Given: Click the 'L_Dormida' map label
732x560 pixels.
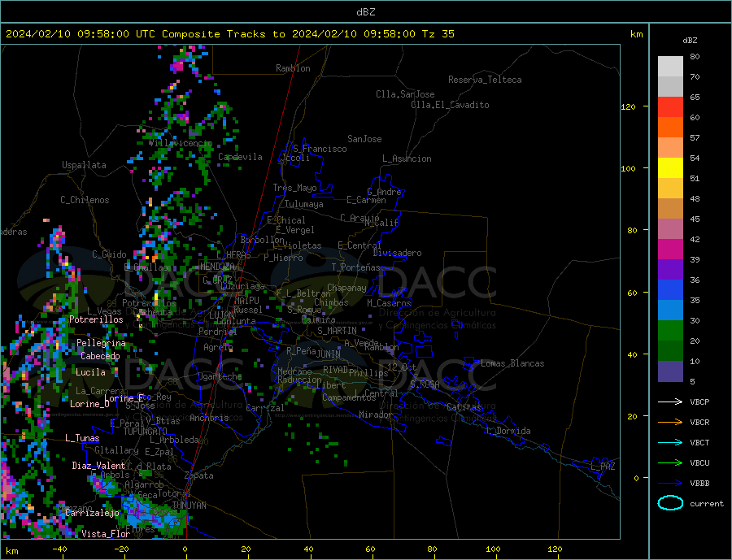Looking at the screenshot, I should (509, 431).
